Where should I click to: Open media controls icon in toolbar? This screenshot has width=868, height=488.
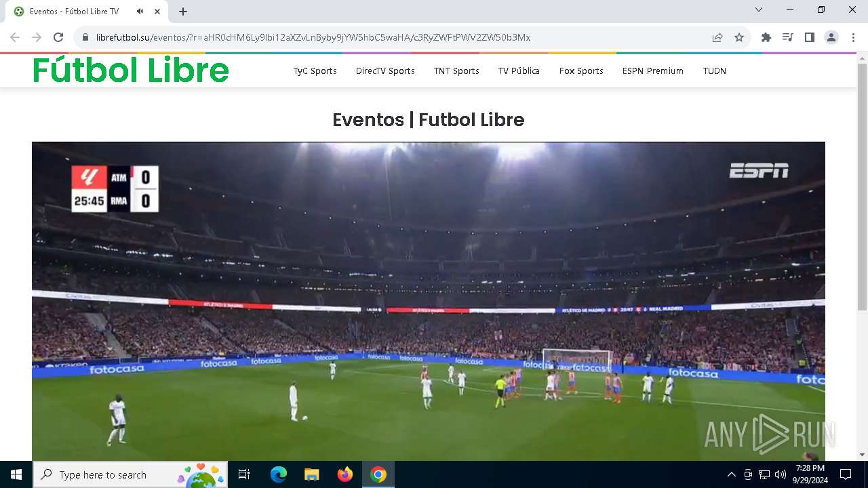(788, 38)
